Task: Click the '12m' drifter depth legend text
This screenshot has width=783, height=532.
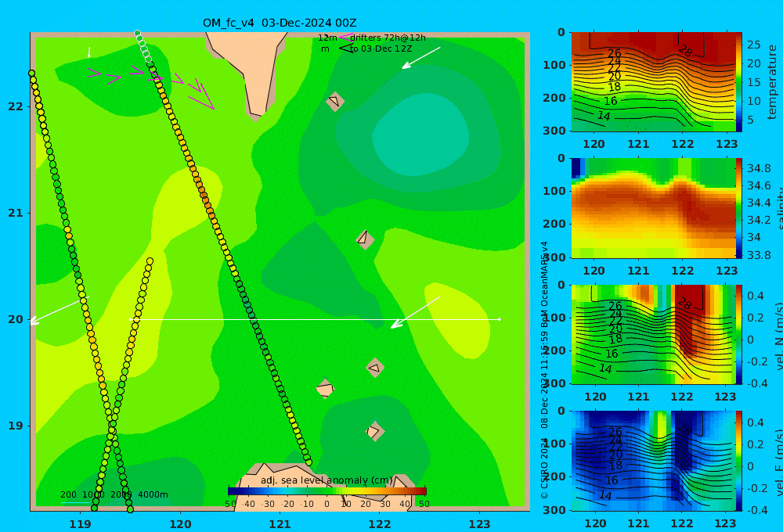Action: tap(327, 38)
